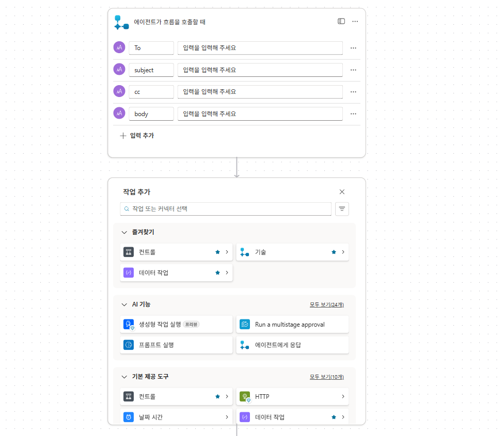This screenshot has height=436, width=504.
Task: Close the 작업 추가 panel
Action: click(342, 191)
